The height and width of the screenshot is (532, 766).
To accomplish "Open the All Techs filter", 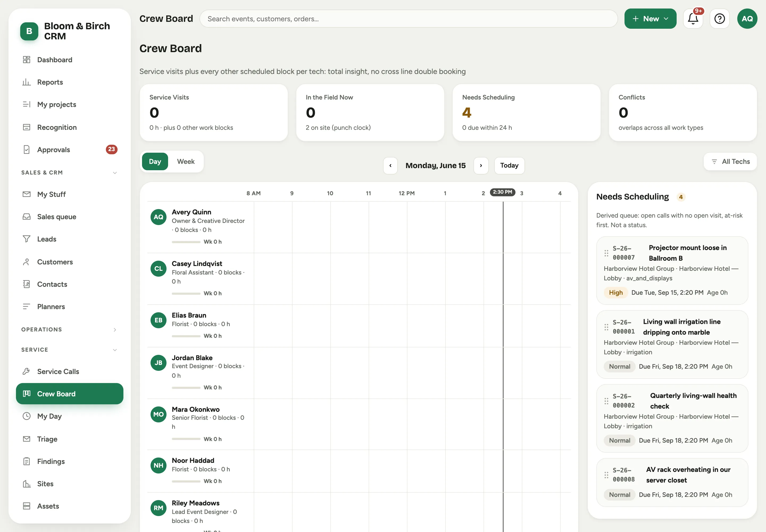I will [x=730, y=162].
